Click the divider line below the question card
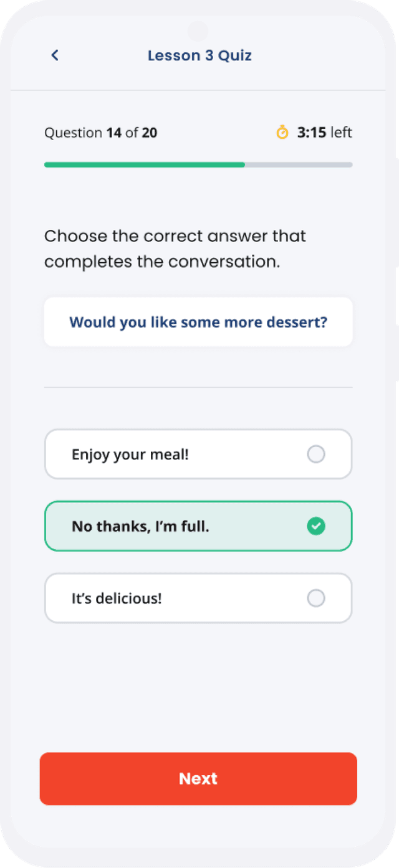399x868 pixels. [x=198, y=387]
